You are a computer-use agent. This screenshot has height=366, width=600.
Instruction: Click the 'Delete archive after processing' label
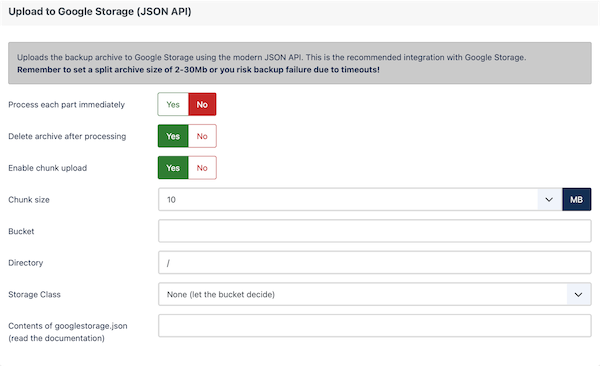click(67, 136)
